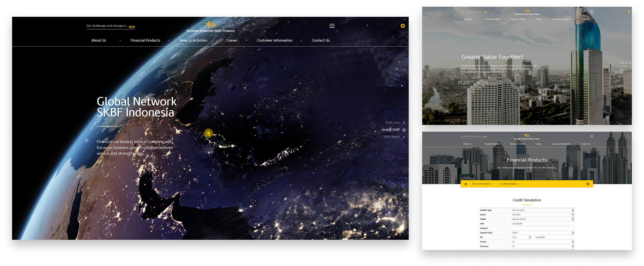
Task: Open News & Activities on the Greater Value Together page
Action: coord(518,19)
